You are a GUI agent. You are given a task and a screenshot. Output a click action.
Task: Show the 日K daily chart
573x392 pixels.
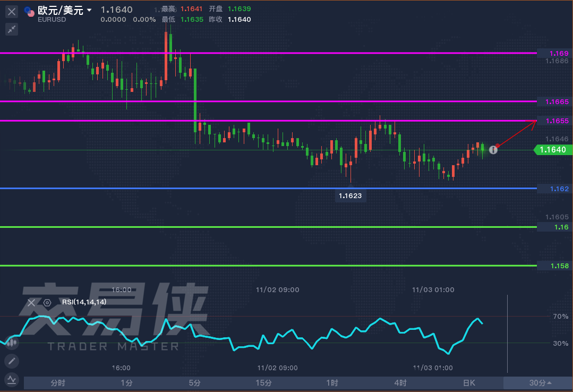[x=469, y=383]
